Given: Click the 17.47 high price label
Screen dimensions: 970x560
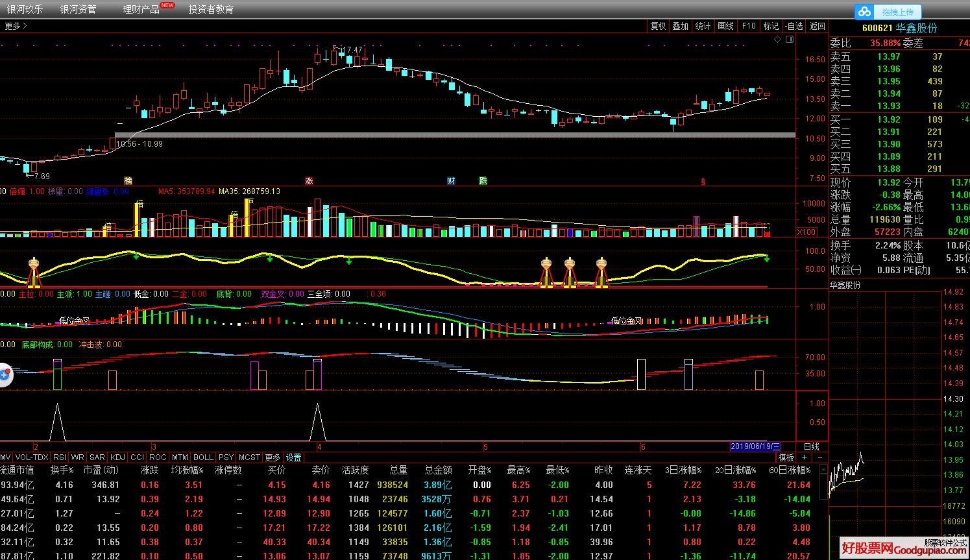Looking at the screenshot, I should tap(352, 50).
